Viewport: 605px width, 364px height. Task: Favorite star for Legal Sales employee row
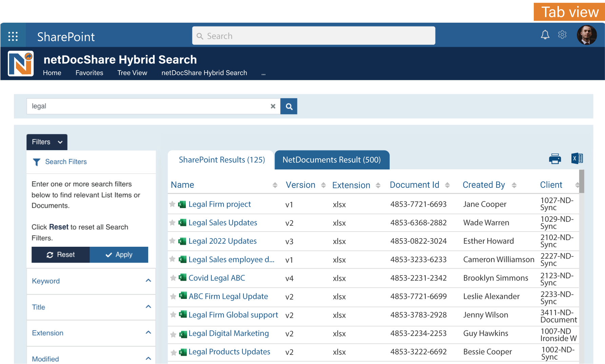172,259
